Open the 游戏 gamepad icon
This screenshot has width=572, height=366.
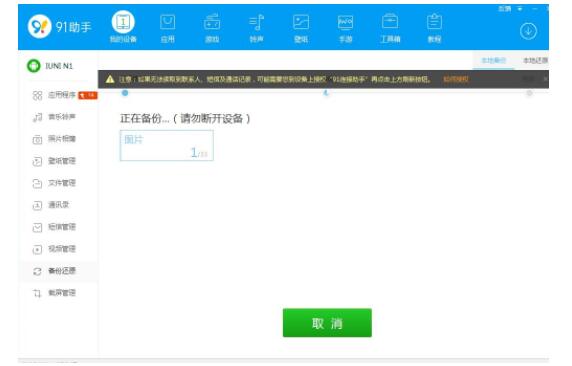tap(212, 28)
